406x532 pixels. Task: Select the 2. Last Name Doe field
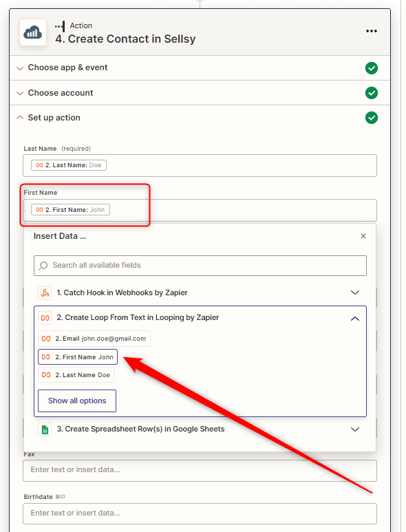[76, 375]
